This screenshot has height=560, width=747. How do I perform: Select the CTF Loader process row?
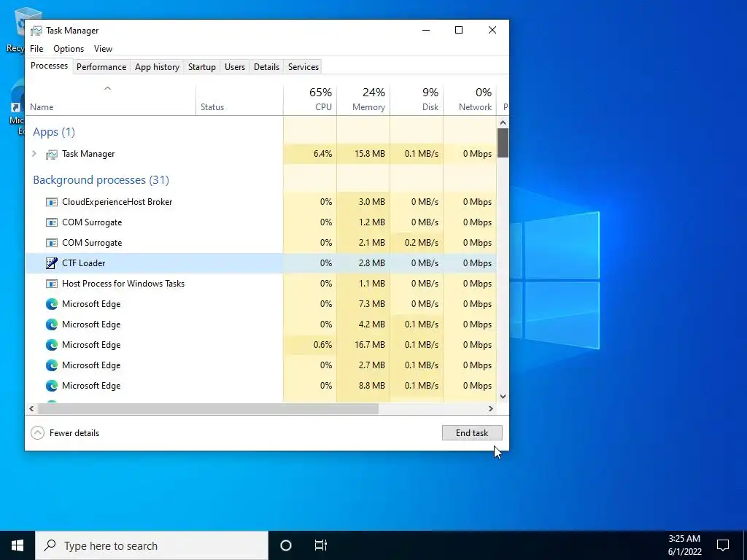point(260,262)
